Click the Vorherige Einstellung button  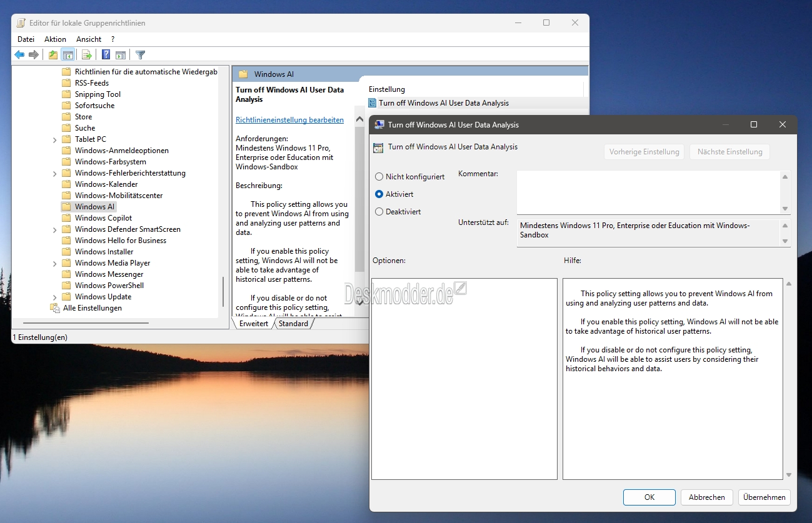tap(644, 152)
